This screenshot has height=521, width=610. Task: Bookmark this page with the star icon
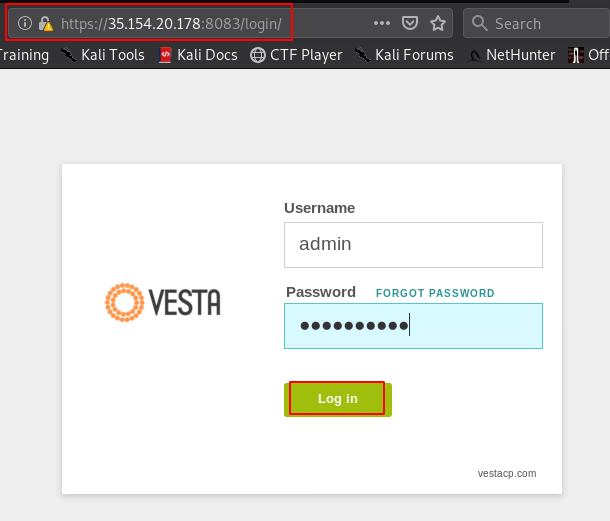coord(438,23)
